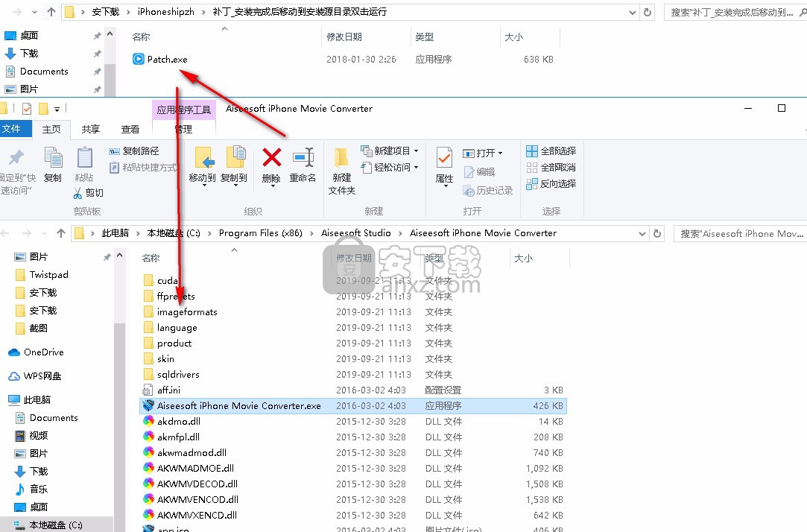
Task: Click the search box in the upper window
Action: (735, 12)
